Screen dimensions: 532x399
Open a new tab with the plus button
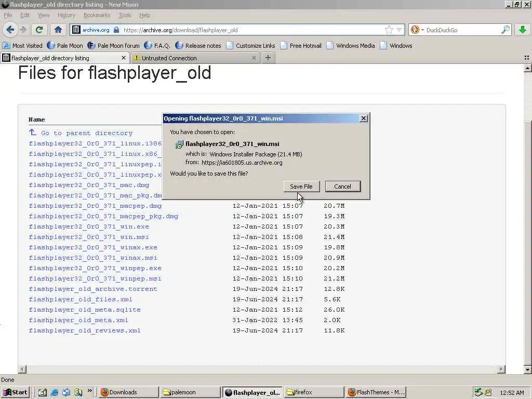pyautogui.click(x=268, y=58)
